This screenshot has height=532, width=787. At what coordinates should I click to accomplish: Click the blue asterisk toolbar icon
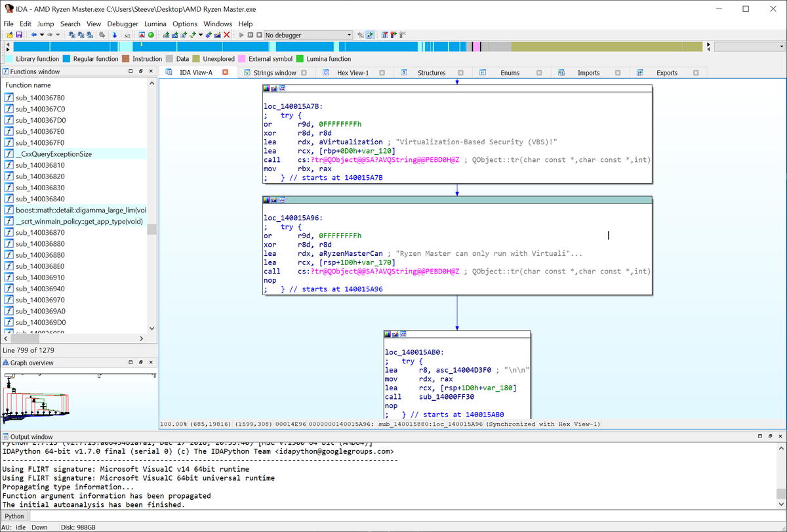tap(208, 35)
